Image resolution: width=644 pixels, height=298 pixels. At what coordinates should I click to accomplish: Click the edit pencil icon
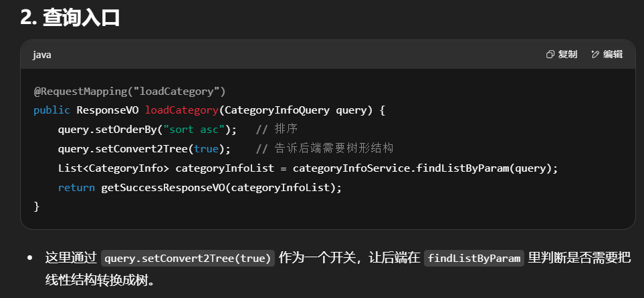[x=595, y=55]
